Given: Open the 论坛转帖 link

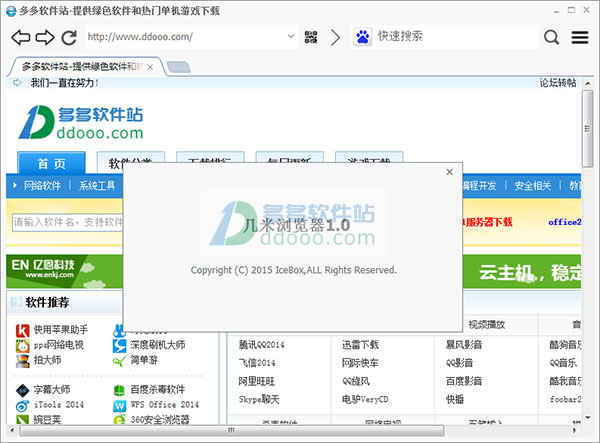Looking at the screenshot, I should [558, 83].
